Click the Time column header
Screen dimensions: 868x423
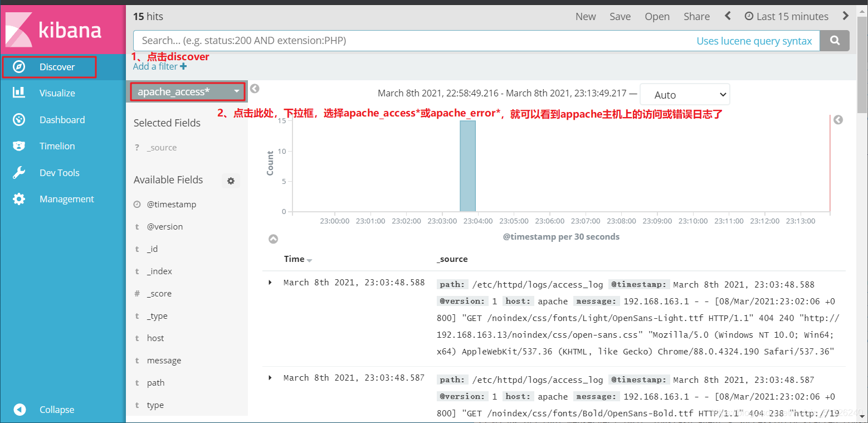tap(294, 259)
